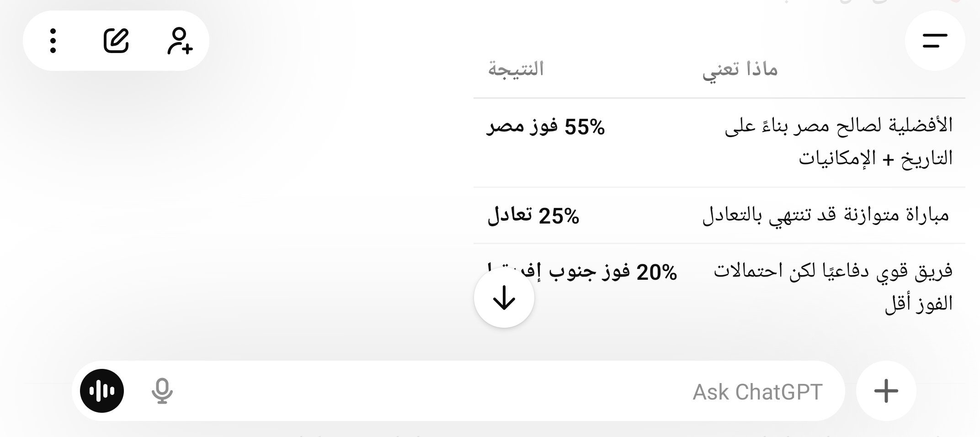Open the three-dot more options menu
Viewport: 980px width, 437px height.
53,41
